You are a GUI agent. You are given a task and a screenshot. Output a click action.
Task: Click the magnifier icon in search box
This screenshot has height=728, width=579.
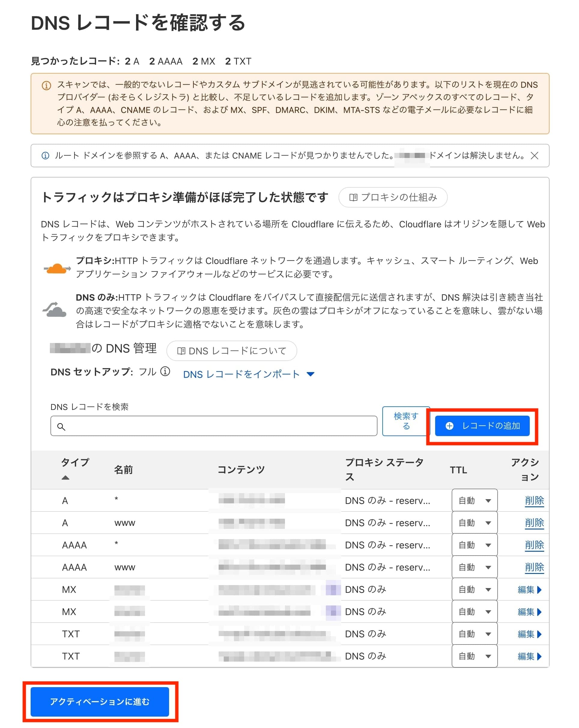tap(61, 426)
